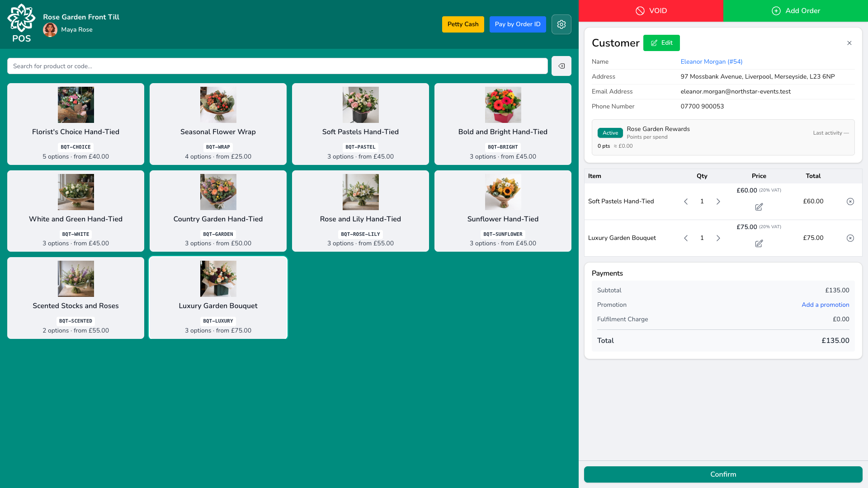868x488 pixels.
Task: Remove Luxury Garden Bouquet from order
Action: 850,238
